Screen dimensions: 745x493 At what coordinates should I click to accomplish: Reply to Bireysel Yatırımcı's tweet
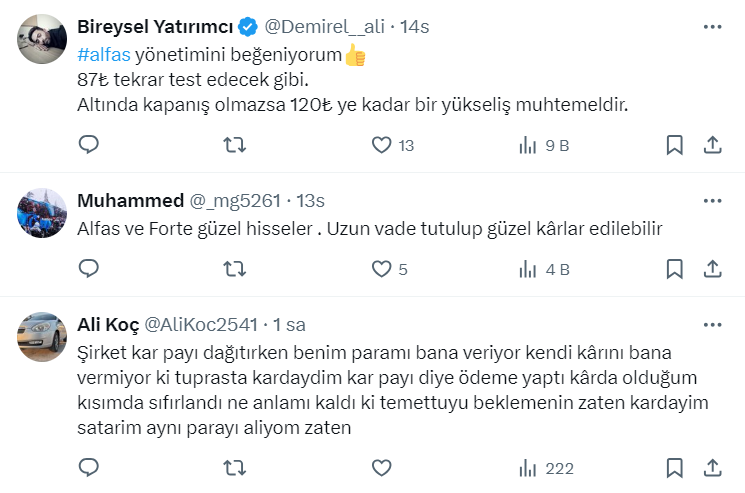pyautogui.click(x=88, y=146)
